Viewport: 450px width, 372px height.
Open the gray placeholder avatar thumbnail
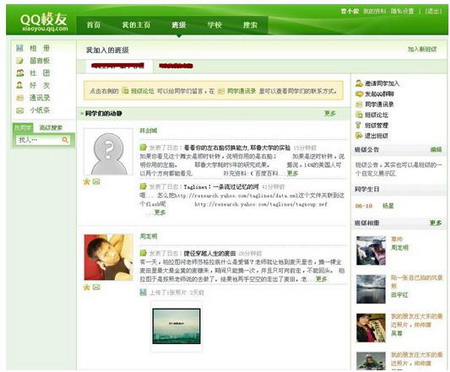(108, 152)
